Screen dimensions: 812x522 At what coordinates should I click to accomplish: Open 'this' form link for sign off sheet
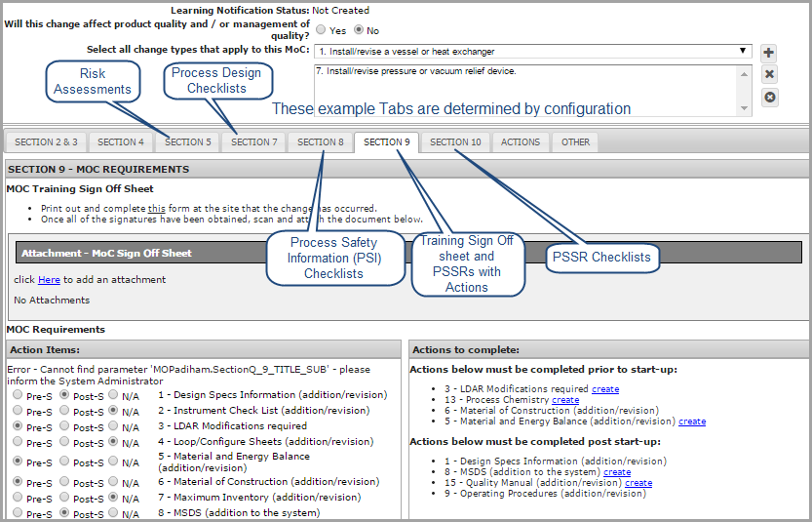(x=157, y=209)
